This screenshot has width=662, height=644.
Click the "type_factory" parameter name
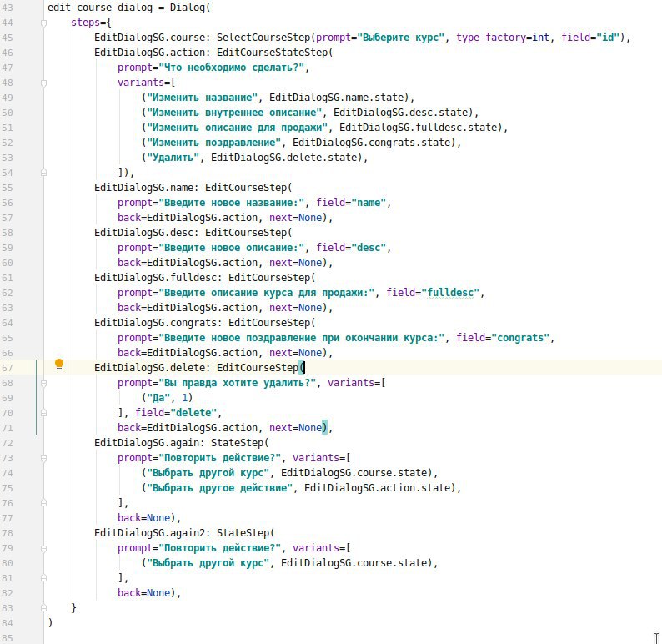point(491,38)
